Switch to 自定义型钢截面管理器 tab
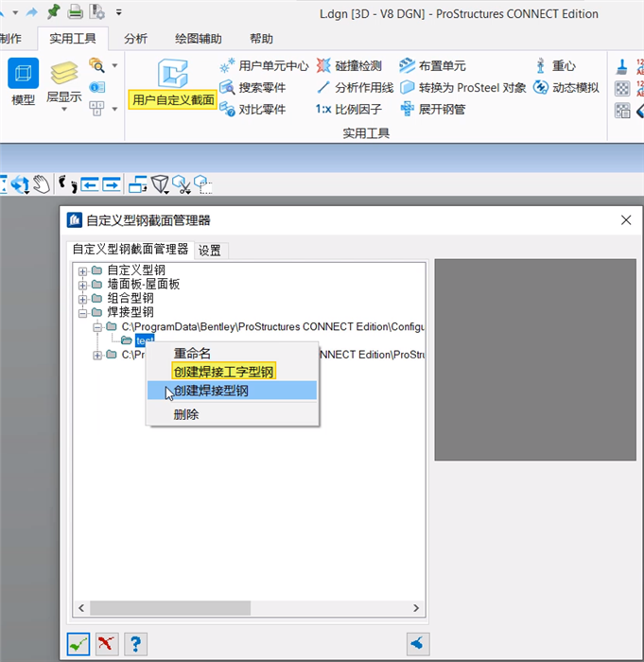644x662 pixels. [x=131, y=249]
